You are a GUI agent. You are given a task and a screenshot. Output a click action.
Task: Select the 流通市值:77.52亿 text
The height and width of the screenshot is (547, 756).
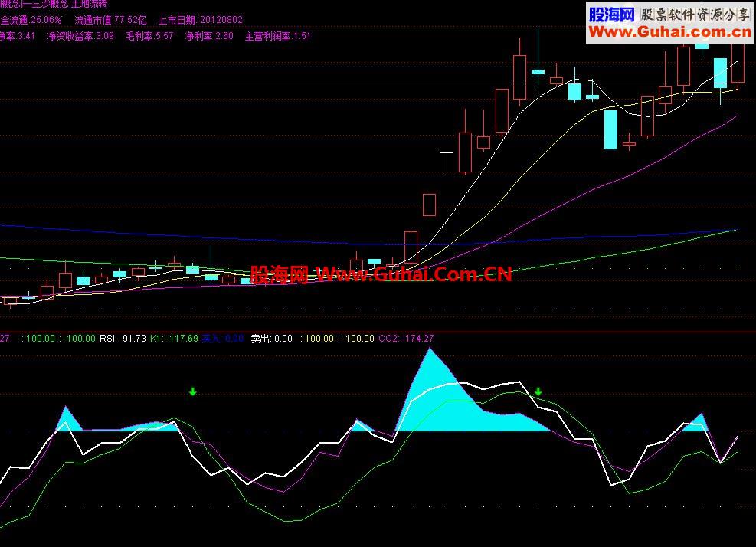coord(111,20)
